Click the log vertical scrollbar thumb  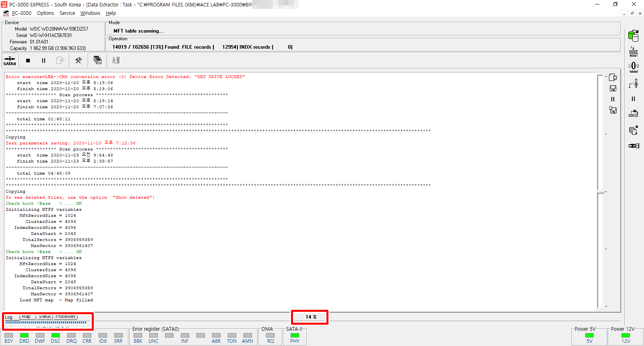coord(601,192)
